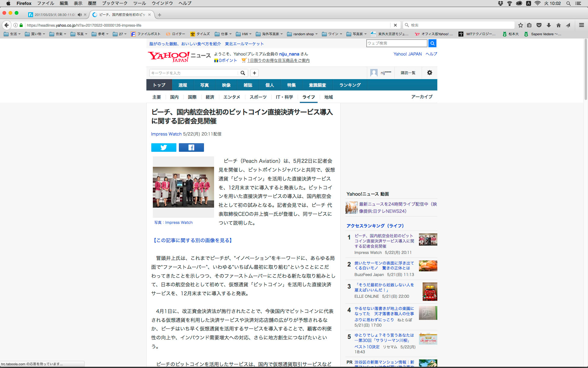Click the plus button beside keyword search
Viewport: 588px width, 368px height.
pyautogui.click(x=254, y=73)
